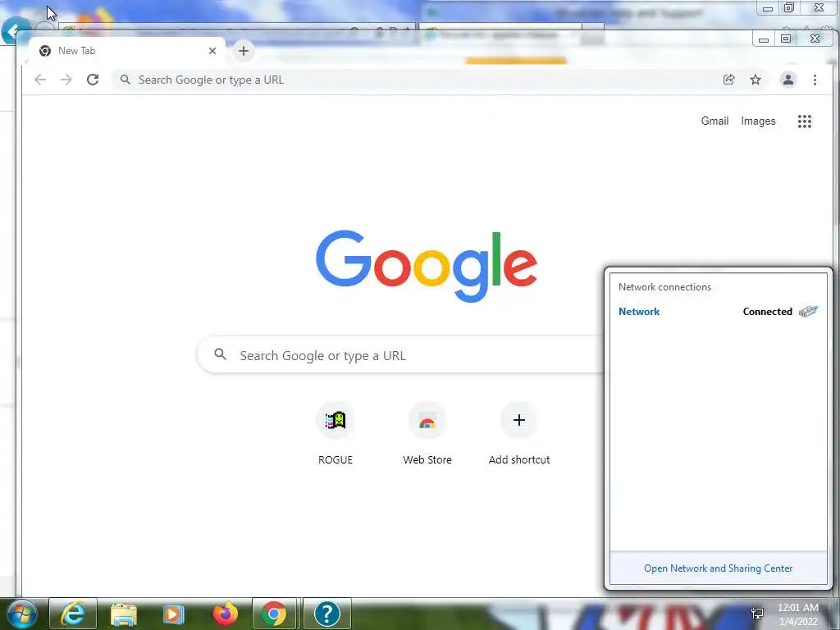Viewport: 840px width, 630px height.
Task: Open the Chrome profile avatar button
Action: point(788,80)
